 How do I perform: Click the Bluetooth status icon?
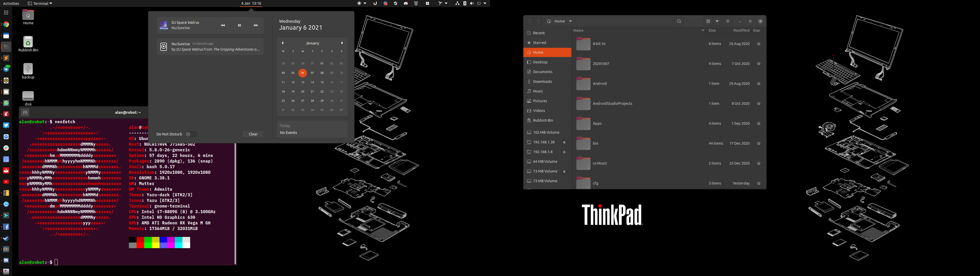[x=465, y=3]
